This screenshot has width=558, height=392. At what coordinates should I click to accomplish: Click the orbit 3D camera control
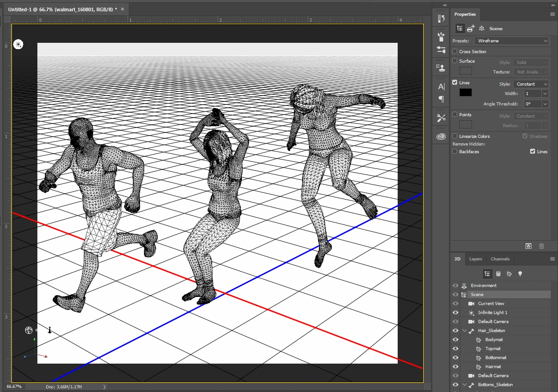pyautogui.click(x=29, y=330)
